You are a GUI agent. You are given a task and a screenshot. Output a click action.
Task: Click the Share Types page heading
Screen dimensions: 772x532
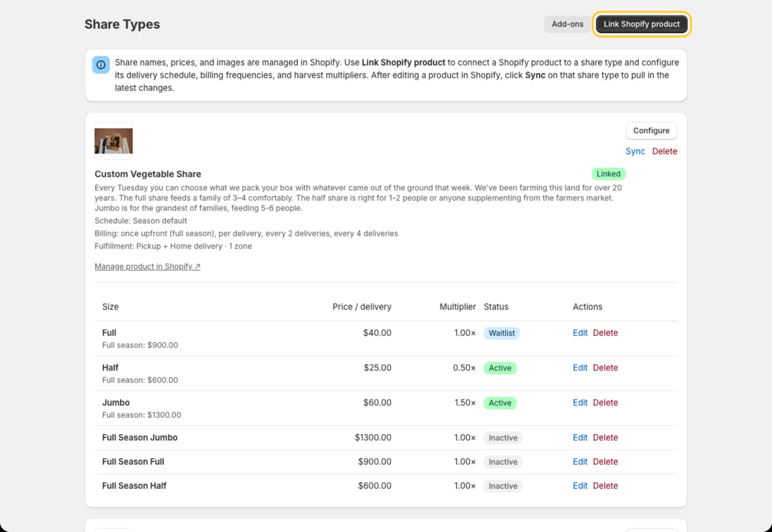click(x=122, y=24)
